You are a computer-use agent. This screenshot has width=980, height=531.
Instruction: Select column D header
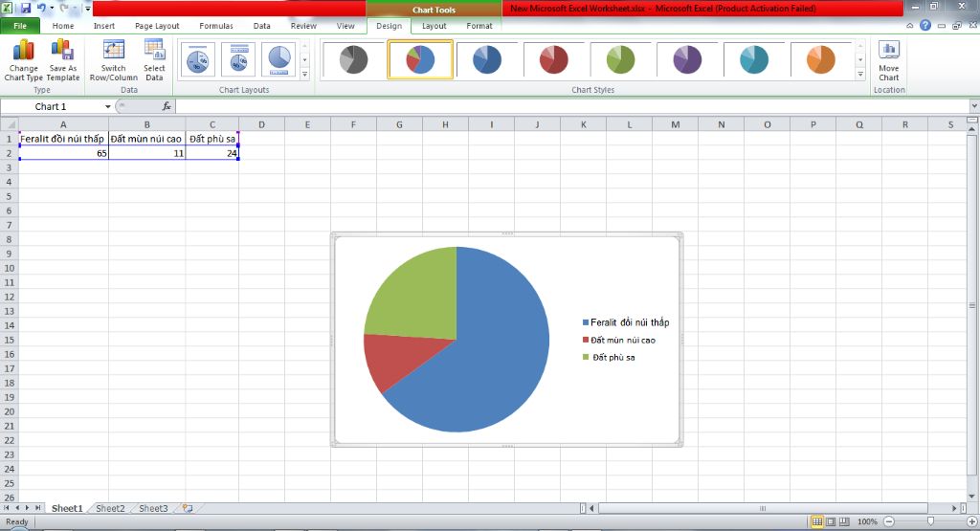tap(261, 124)
